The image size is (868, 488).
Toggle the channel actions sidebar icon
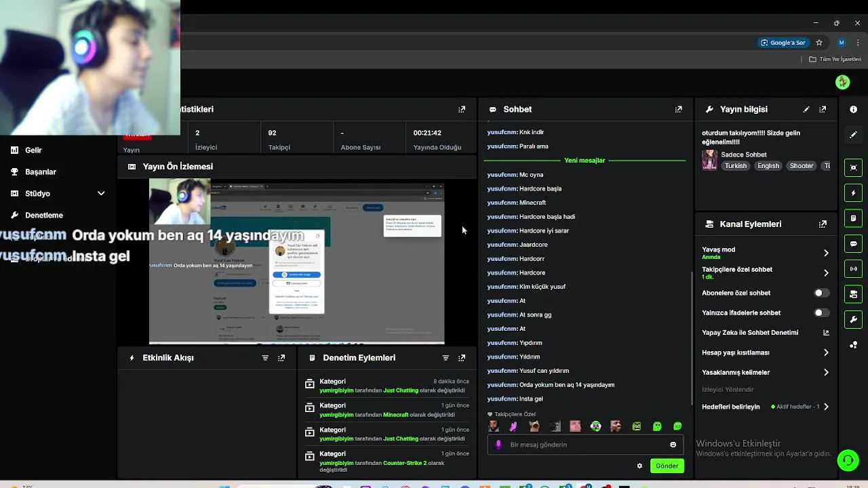[853, 294]
